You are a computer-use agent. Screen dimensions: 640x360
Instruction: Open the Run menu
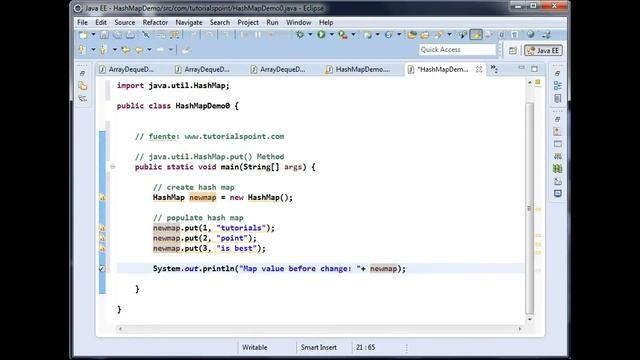tap(272, 22)
